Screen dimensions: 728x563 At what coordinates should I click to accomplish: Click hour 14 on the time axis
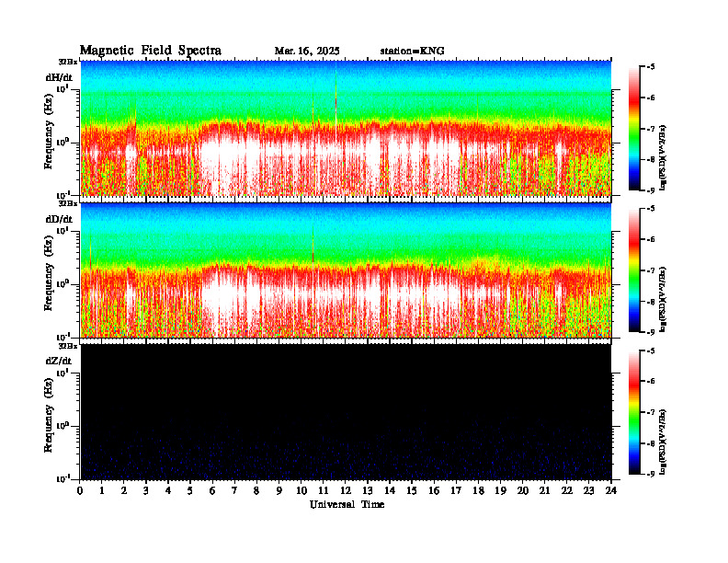(390, 491)
